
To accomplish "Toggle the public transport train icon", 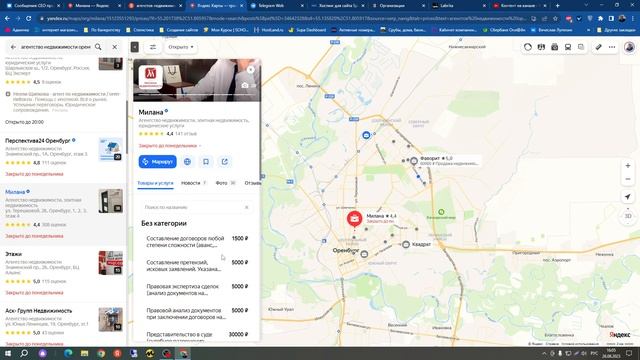I will 568,47.
